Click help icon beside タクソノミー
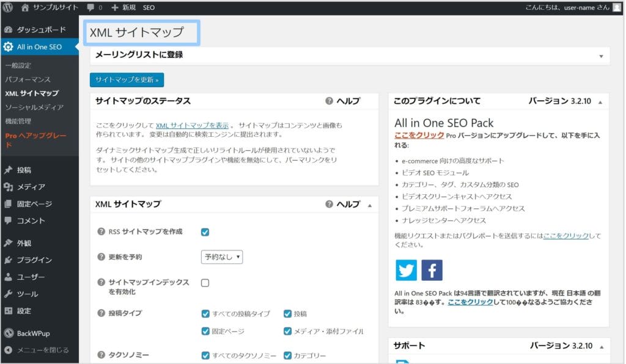Screen dimensions: 626x364 point(101,354)
